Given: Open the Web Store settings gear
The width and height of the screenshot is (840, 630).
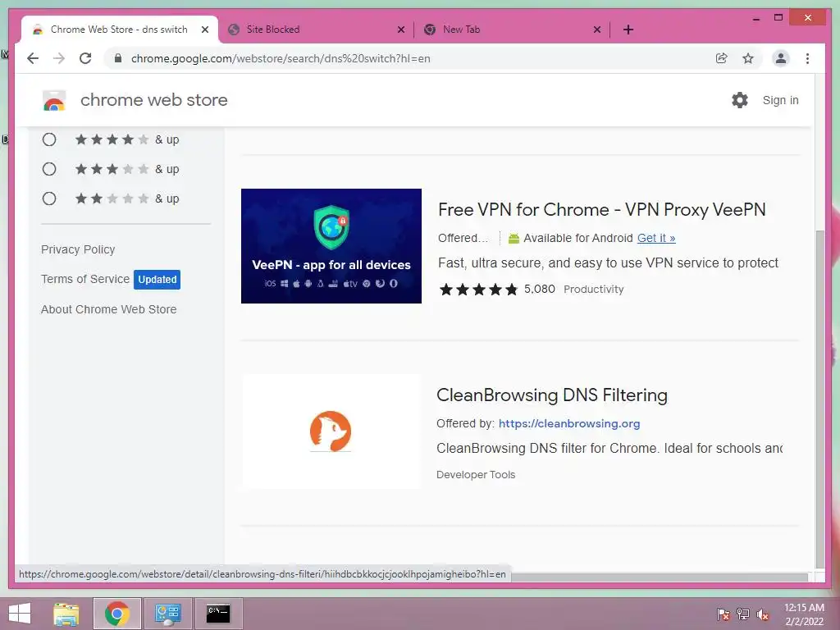Looking at the screenshot, I should [x=740, y=100].
